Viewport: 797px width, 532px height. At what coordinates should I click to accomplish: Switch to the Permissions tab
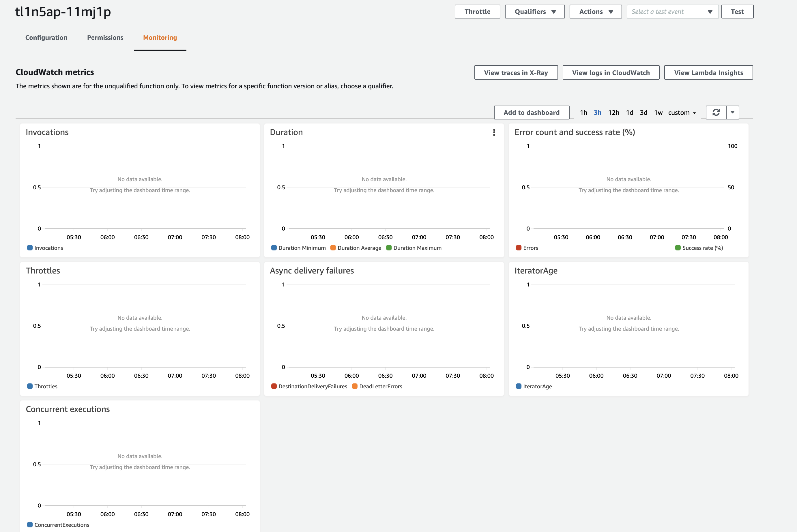click(105, 37)
